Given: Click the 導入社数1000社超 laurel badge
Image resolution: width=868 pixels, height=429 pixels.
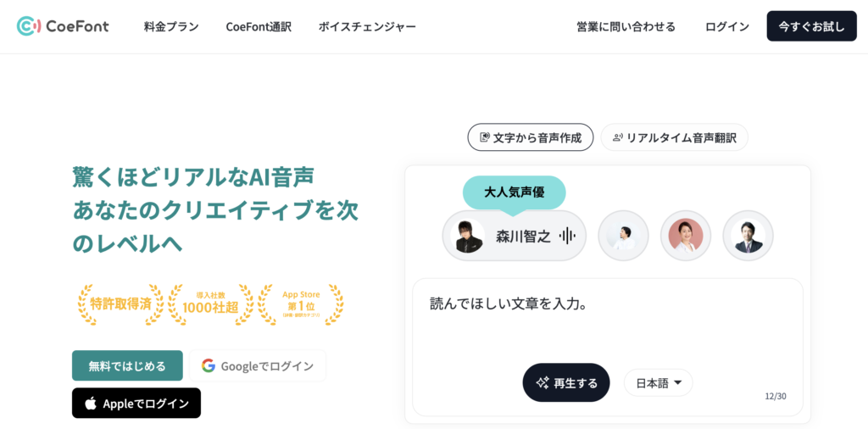Looking at the screenshot, I should (x=210, y=304).
